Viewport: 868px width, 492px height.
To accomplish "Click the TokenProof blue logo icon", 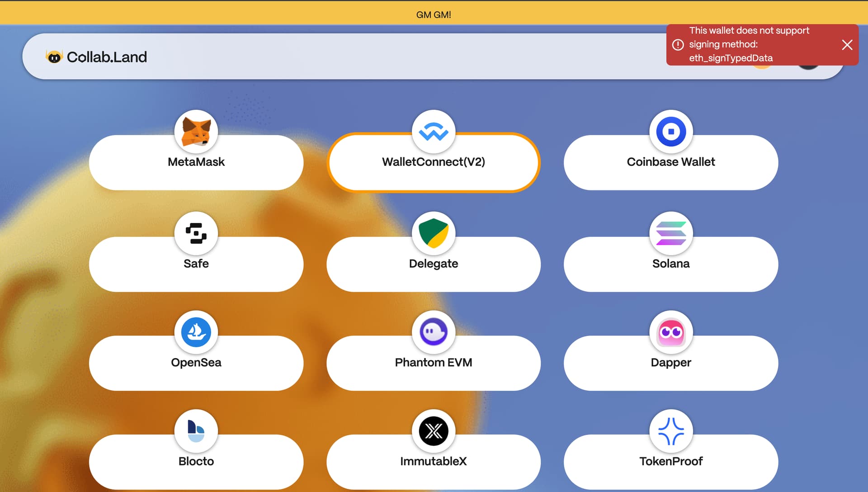I will pyautogui.click(x=671, y=431).
